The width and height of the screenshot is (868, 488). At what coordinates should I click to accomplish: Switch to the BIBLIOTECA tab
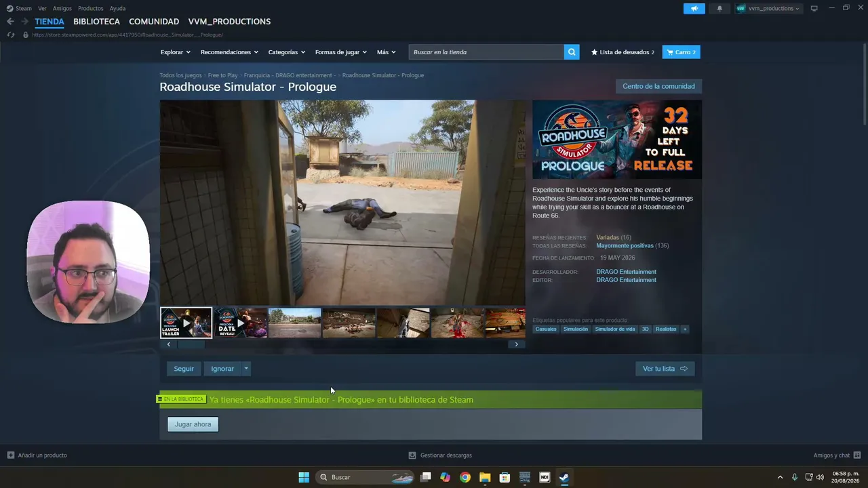tap(96, 22)
